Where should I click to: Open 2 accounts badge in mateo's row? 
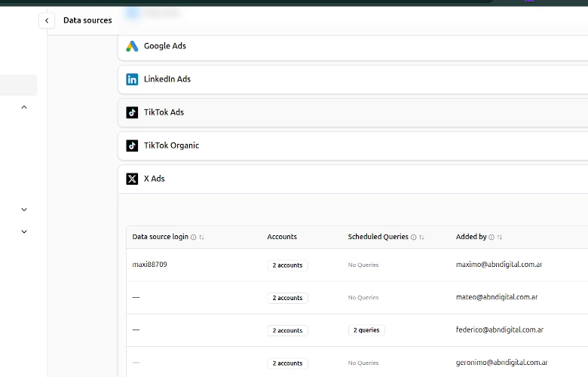[288, 298]
